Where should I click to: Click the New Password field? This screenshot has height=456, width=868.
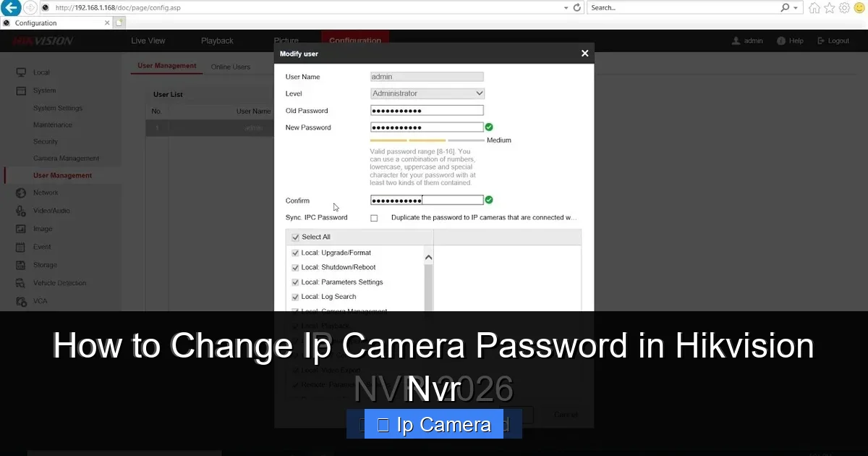point(427,127)
